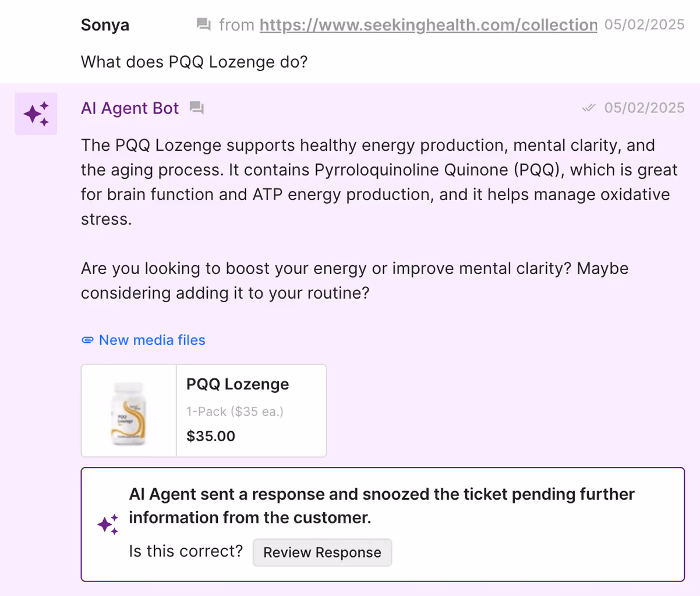Click the double-checkmark delivery status icon
The height and width of the screenshot is (596, 700).
tap(589, 107)
